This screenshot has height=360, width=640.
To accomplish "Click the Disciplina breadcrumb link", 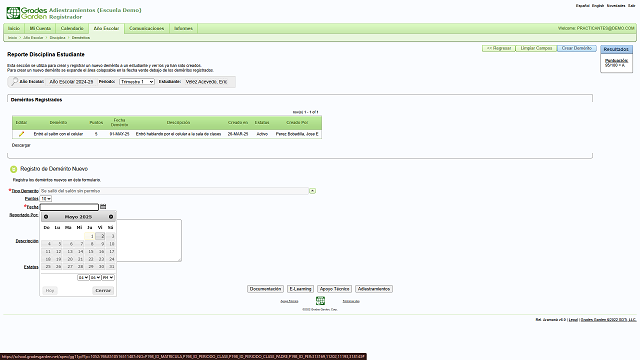I will pyautogui.click(x=58, y=38).
